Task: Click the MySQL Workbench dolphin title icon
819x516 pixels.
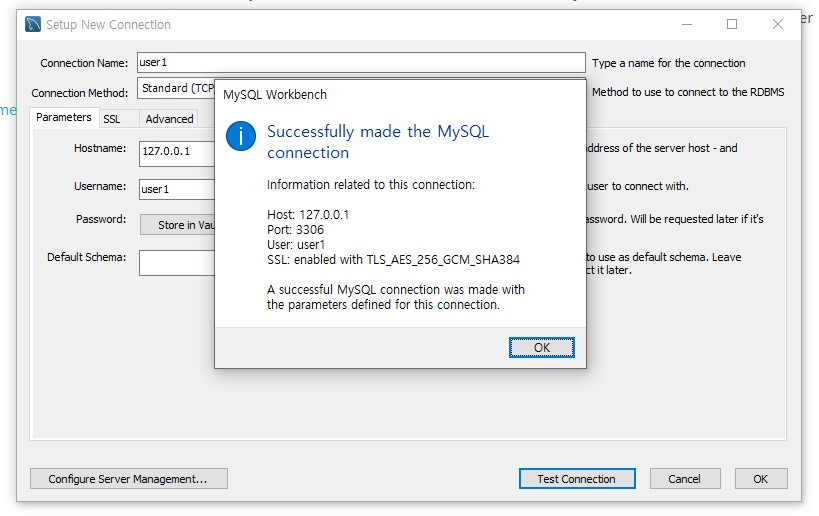Action: 33,24
